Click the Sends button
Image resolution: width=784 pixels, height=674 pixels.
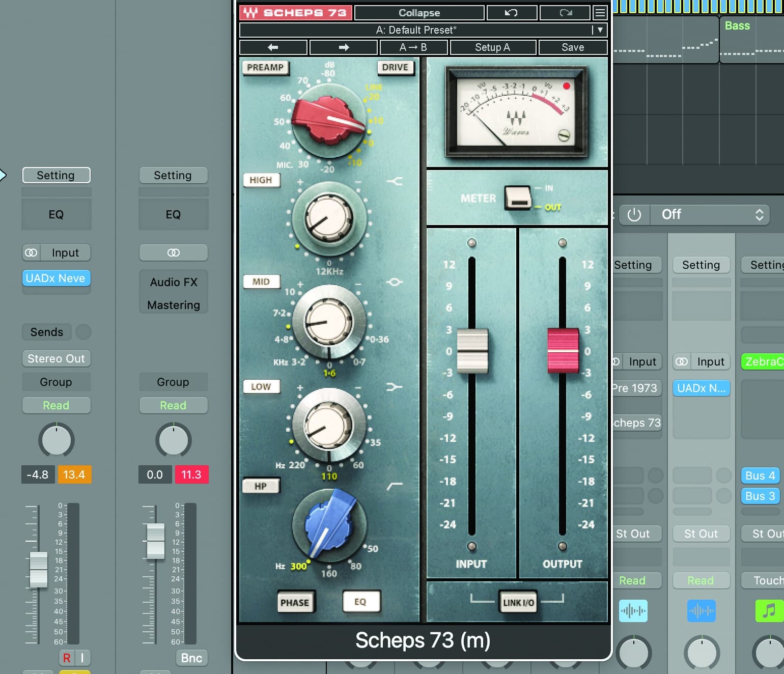[x=47, y=332]
